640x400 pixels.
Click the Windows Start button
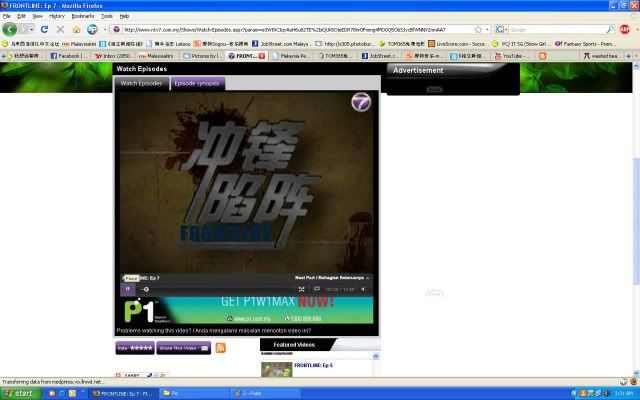[x=21, y=393]
